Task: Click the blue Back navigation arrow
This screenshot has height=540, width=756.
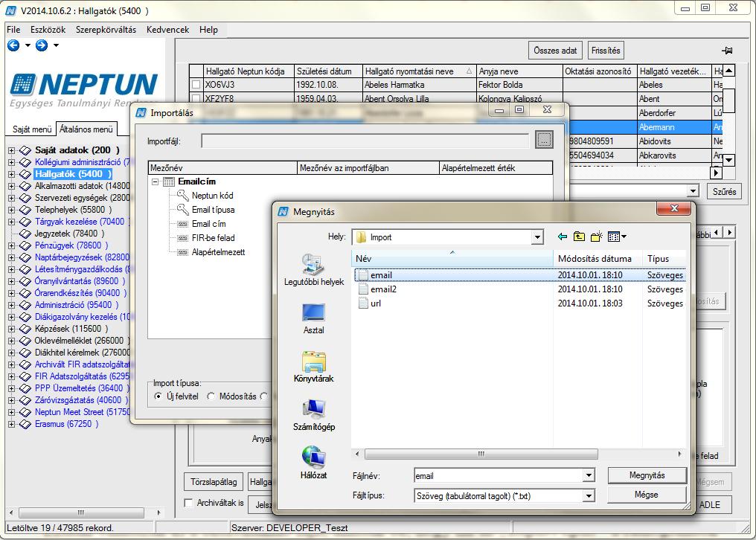Action: tap(13, 45)
